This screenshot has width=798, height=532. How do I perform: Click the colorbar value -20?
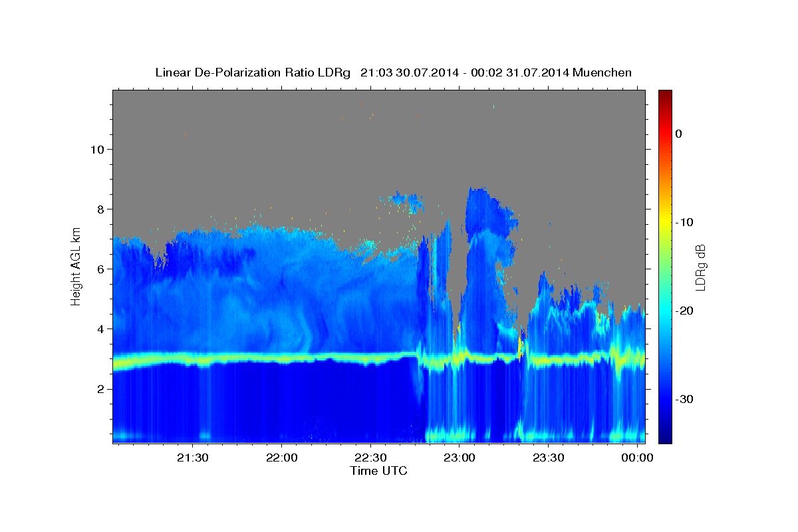(684, 311)
